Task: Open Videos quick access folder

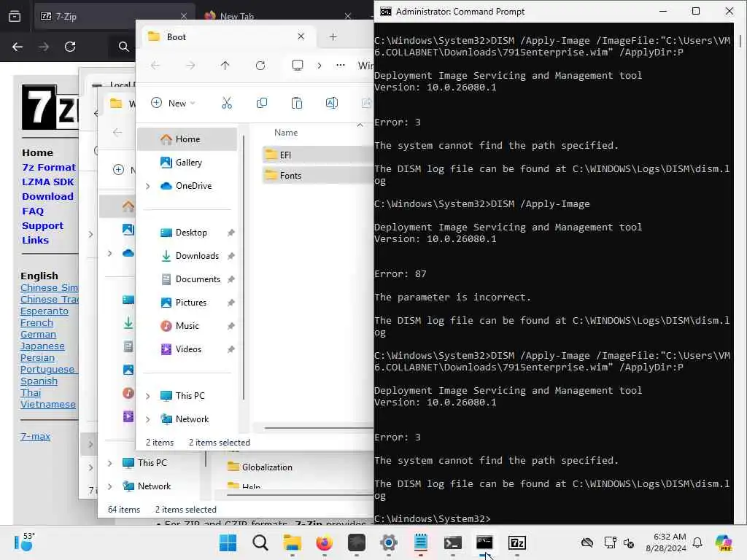Action: click(x=188, y=349)
